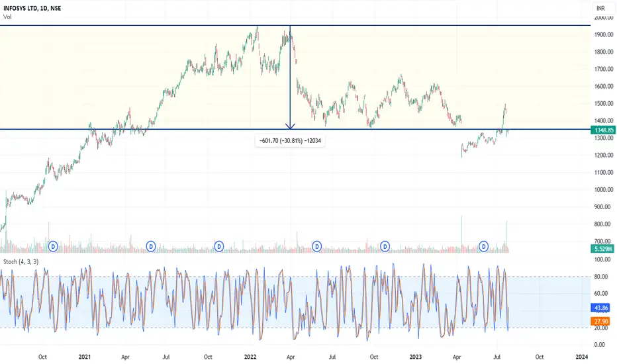The width and height of the screenshot is (617, 364).
Task: Click the 2021 label on the time axis
Action: [85, 357]
